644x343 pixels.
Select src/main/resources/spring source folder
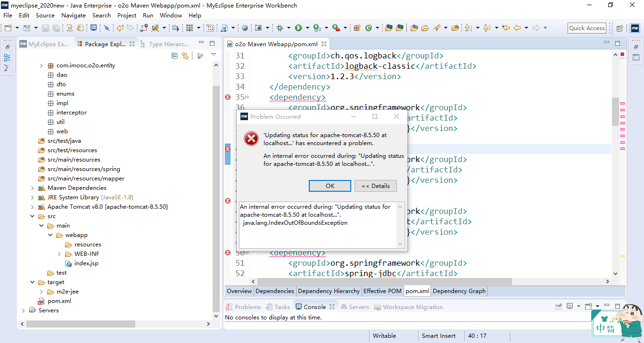79,169
